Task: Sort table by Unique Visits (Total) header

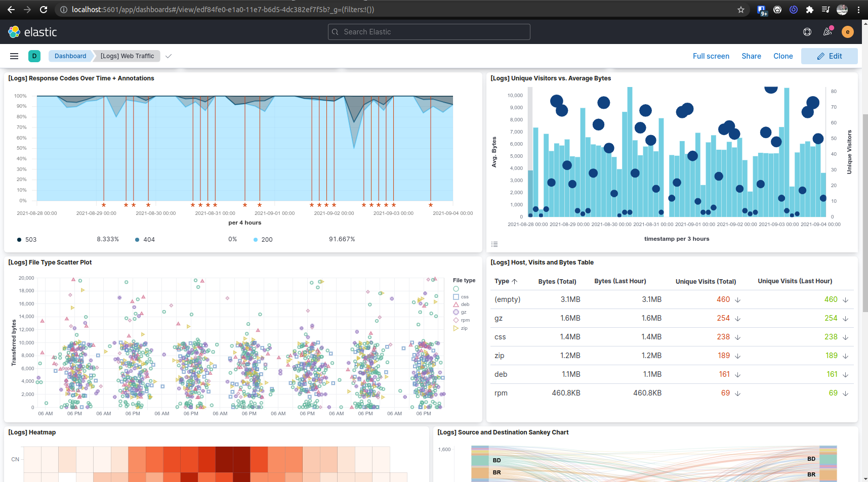Action: 706,281
